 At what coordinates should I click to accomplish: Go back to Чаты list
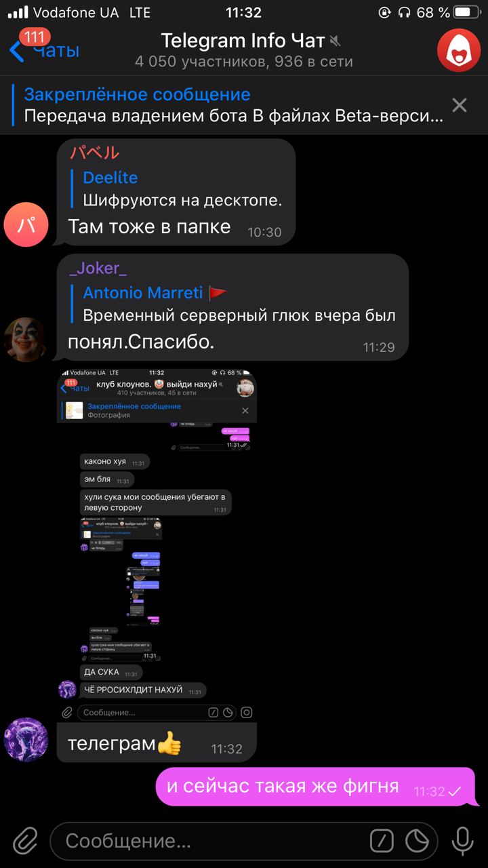tap(45, 50)
